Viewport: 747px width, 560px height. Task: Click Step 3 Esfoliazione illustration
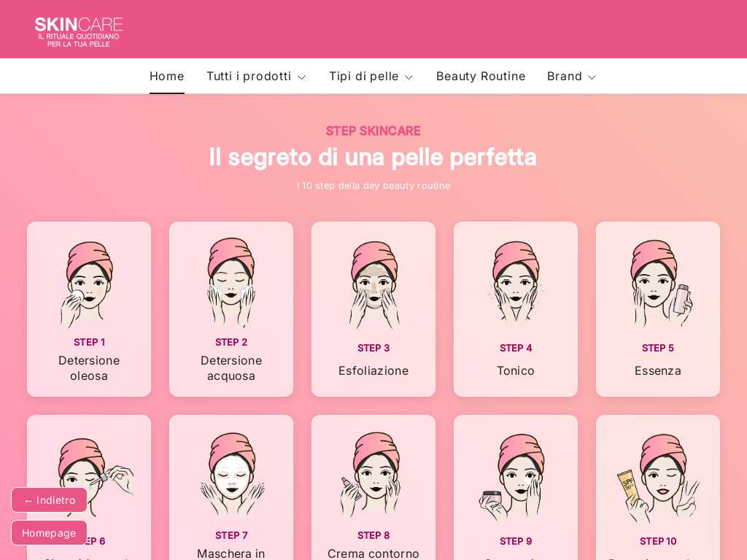374,285
